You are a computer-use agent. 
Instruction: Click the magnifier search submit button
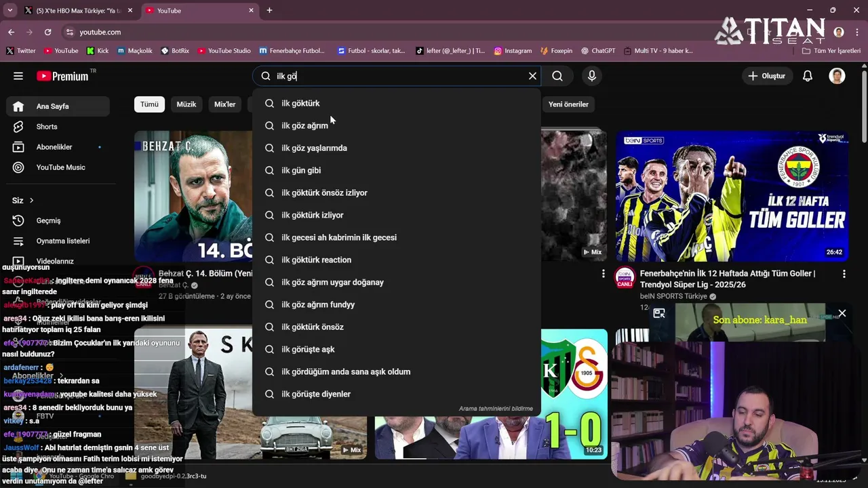pyautogui.click(x=557, y=76)
